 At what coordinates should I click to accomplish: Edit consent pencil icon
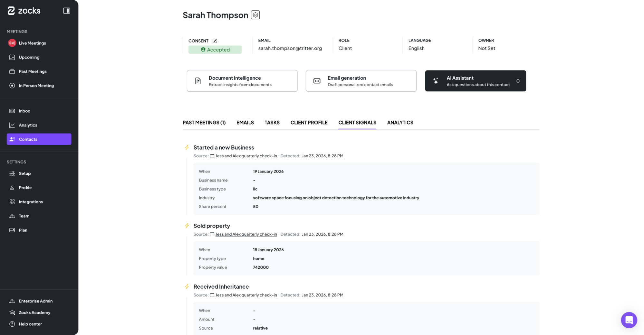[x=215, y=41]
